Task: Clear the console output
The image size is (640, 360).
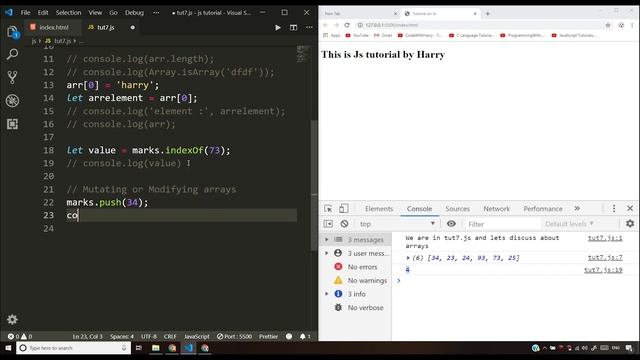Action: pos(344,224)
